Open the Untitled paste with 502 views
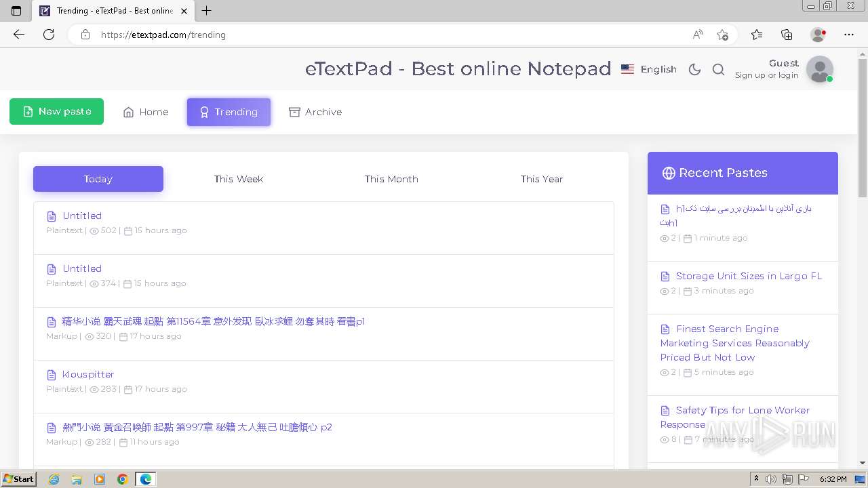 (82, 216)
